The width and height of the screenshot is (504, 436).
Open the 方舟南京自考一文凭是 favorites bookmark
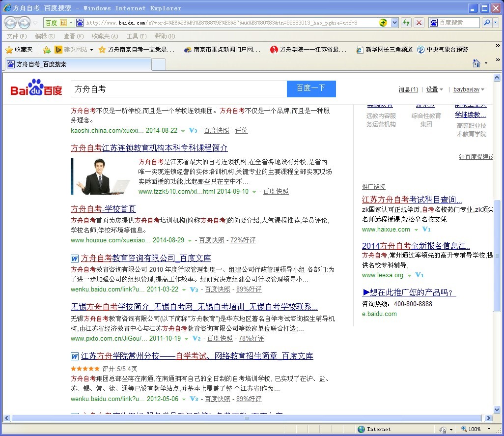(137, 50)
